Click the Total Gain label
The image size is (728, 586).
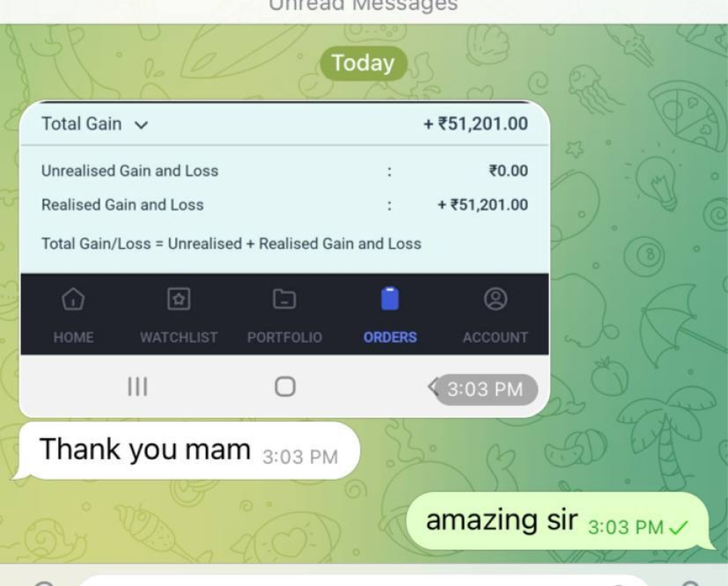pos(81,124)
